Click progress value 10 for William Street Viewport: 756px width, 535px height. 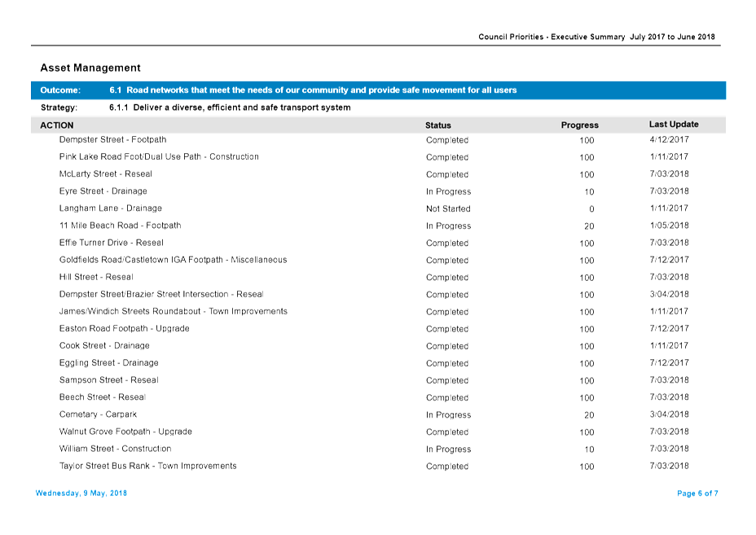[589, 449]
